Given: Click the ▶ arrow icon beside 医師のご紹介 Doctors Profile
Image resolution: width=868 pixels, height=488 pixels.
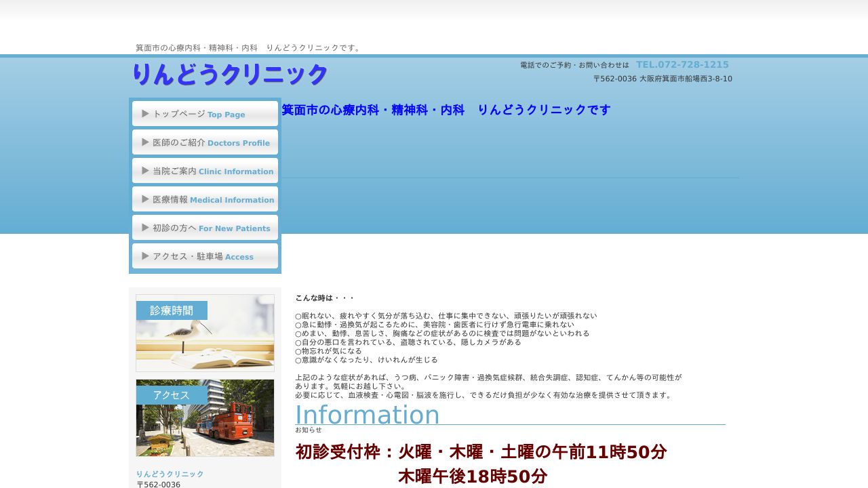Looking at the screenshot, I should click(144, 142).
